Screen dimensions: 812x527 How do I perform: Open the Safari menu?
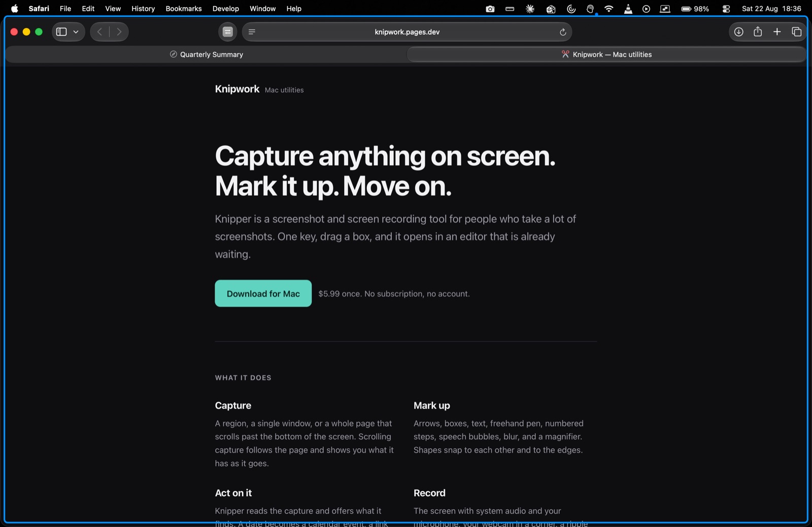click(39, 9)
